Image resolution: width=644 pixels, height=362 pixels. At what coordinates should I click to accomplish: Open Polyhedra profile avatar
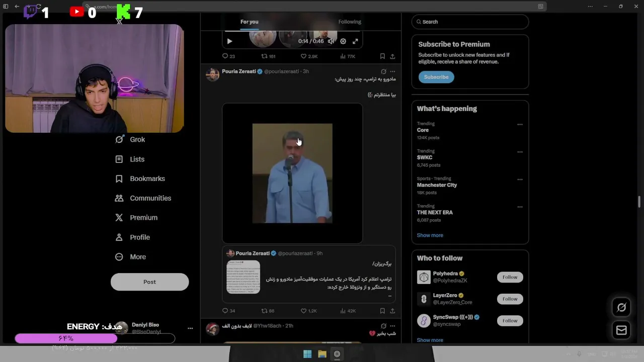(x=424, y=277)
